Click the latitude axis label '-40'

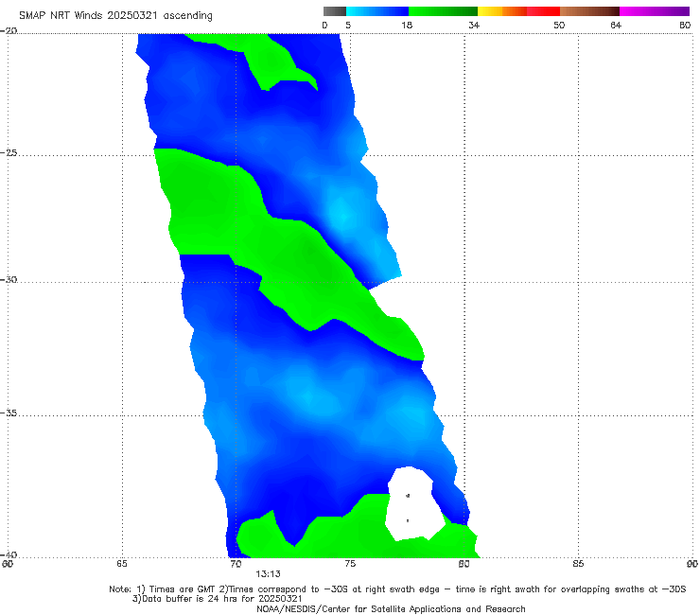click(9, 554)
